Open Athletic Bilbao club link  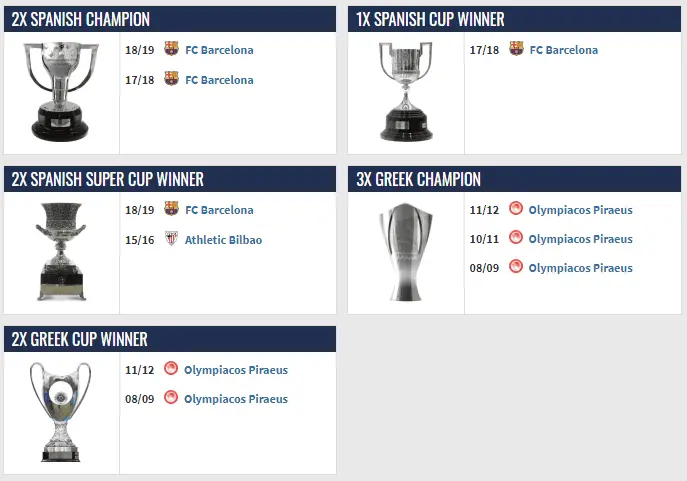click(223, 240)
